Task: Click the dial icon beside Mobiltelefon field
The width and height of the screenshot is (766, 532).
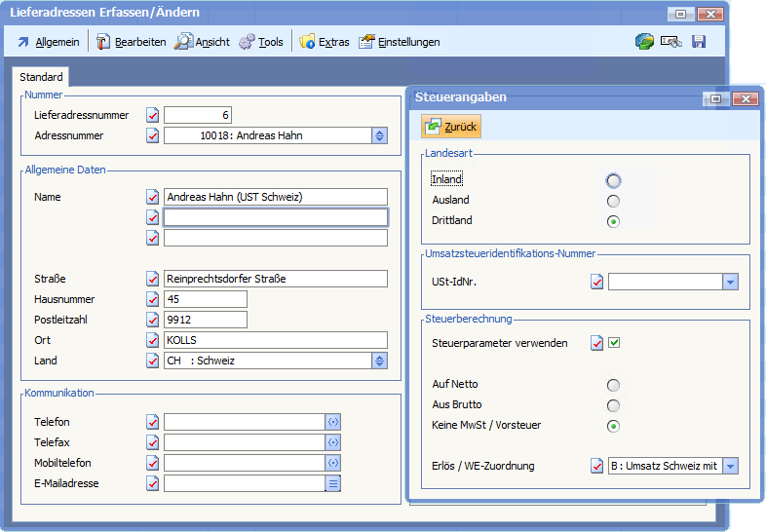Action: coord(332,463)
